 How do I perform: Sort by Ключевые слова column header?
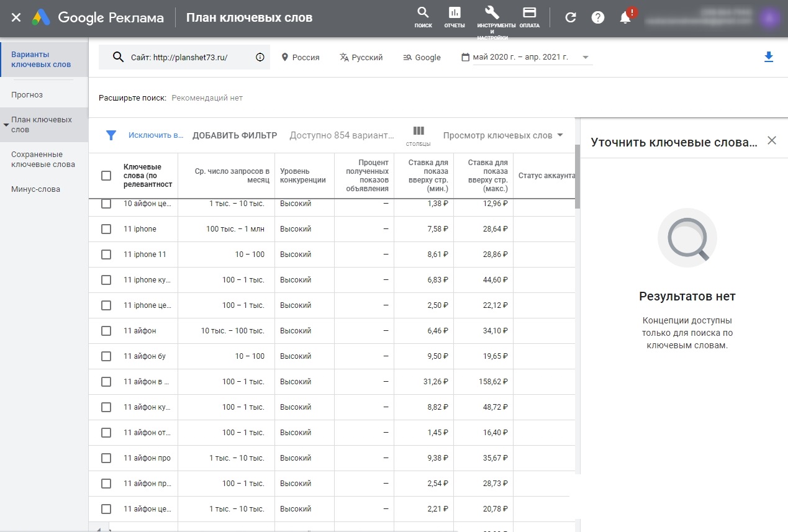[148, 176]
